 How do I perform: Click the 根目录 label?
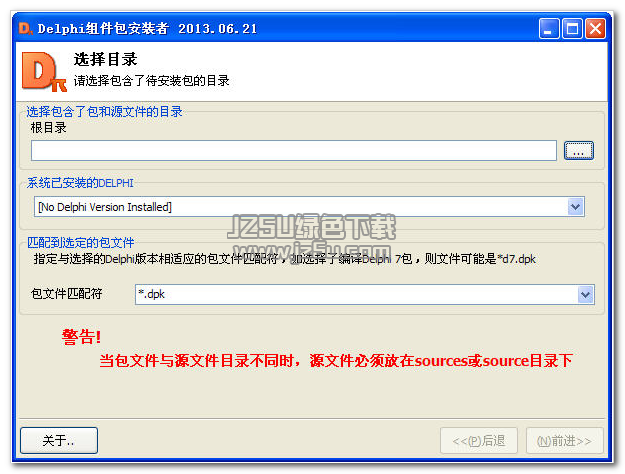point(48,128)
